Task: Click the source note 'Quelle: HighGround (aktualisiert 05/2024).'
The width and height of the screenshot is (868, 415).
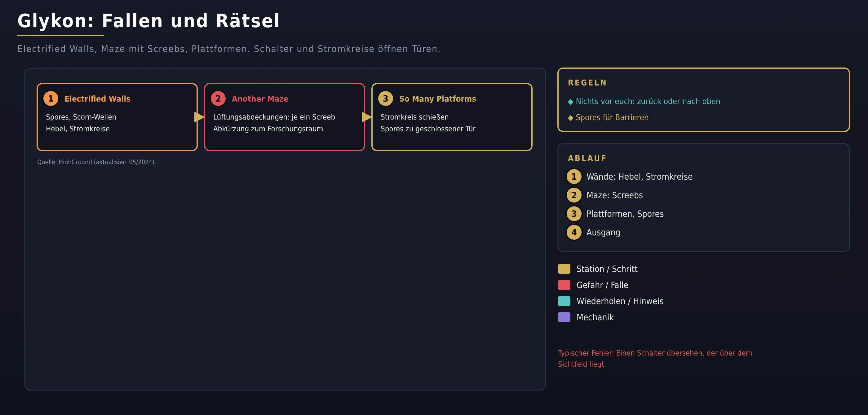Action: [96, 162]
